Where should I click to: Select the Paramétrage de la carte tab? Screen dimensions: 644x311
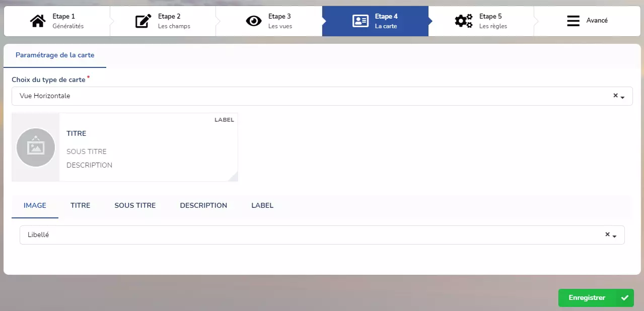(x=55, y=55)
